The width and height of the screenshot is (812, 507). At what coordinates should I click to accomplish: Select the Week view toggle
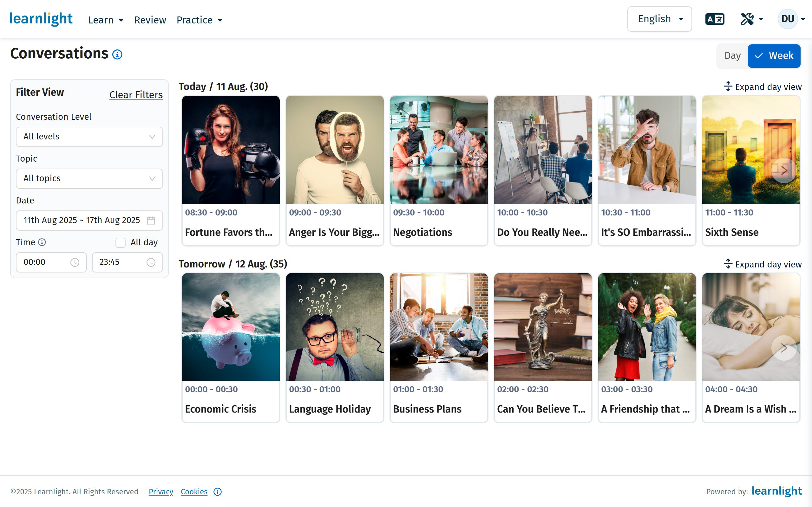774,56
